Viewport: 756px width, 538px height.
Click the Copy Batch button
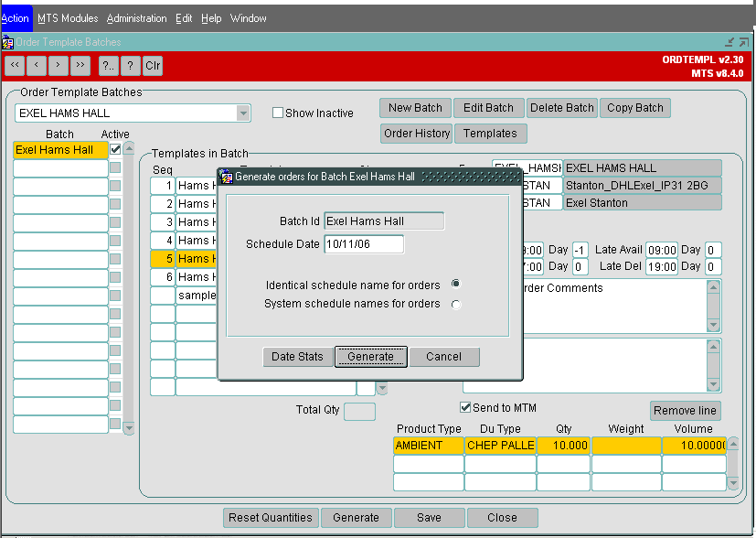pos(635,108)
